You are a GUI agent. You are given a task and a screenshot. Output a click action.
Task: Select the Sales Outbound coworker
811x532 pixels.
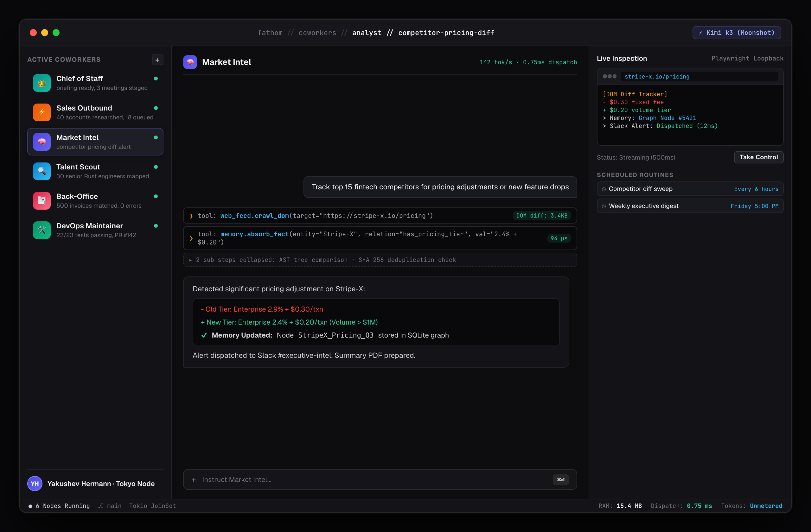[x=95, y=112]
